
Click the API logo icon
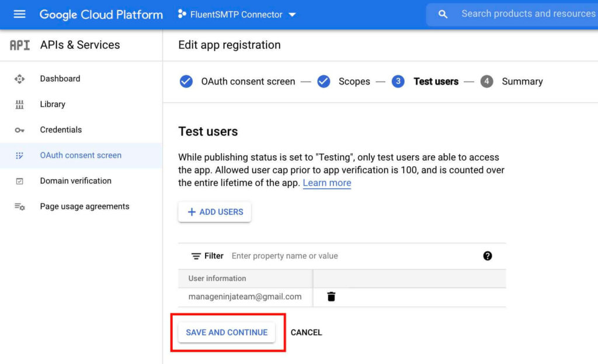click(x=19, y=45)
